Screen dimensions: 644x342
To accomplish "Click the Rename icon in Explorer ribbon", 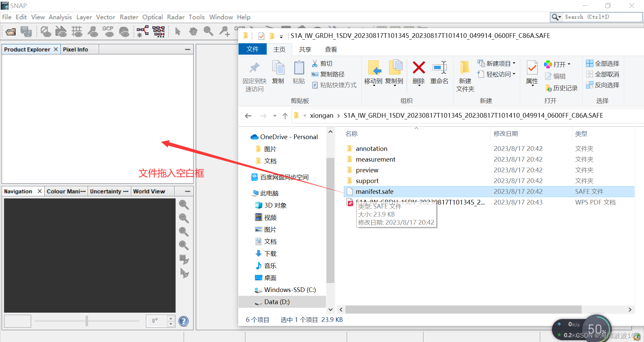I will pos(439,67).
